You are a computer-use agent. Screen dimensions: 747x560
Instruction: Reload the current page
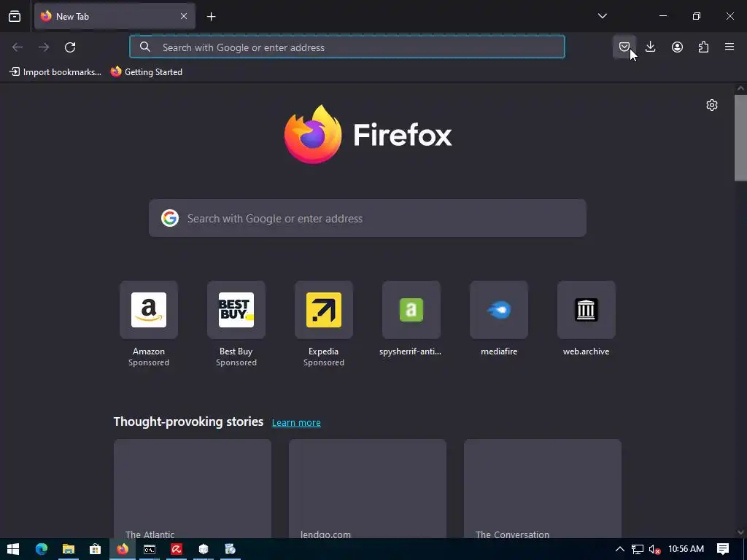coord(70,47)
